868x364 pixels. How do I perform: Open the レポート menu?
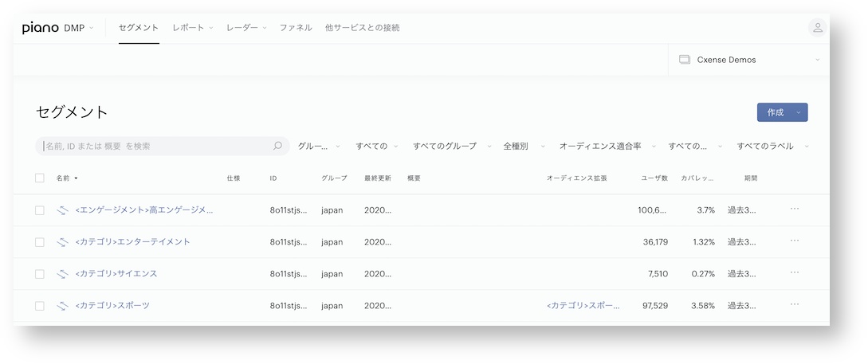(193, 28)
